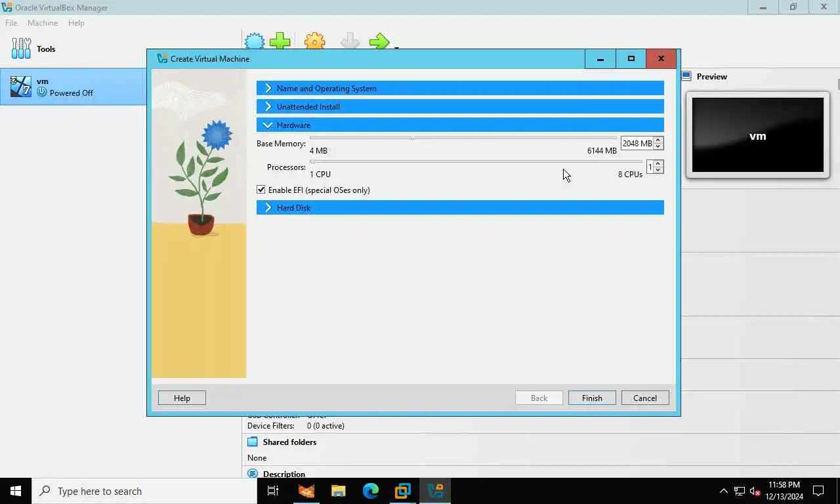Click the green Start arrow icon
This screenshot has height=504, width=840.
379,41
